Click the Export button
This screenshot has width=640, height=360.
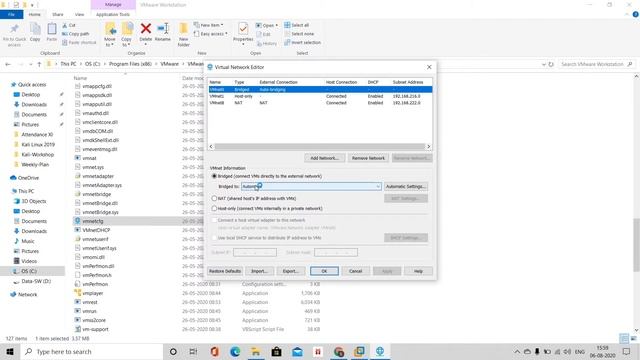click(x=291, y=271)
